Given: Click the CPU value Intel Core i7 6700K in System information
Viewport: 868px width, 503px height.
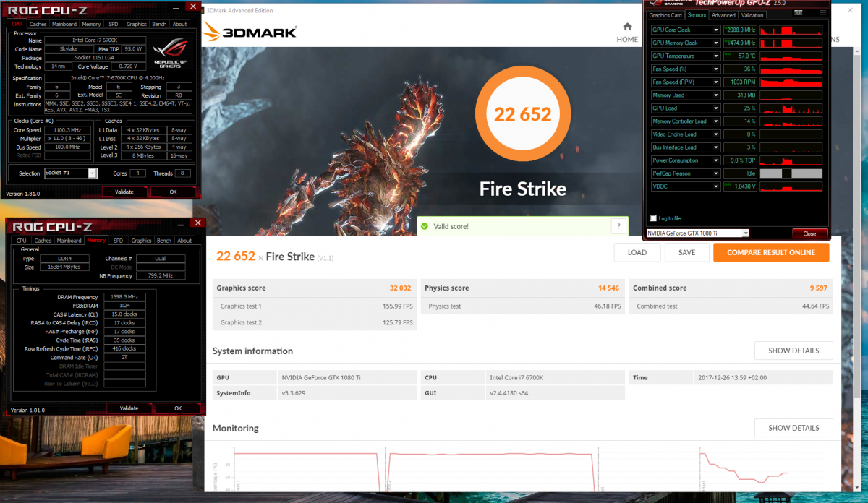Looking at the screenshot, I should click(516, 377).
